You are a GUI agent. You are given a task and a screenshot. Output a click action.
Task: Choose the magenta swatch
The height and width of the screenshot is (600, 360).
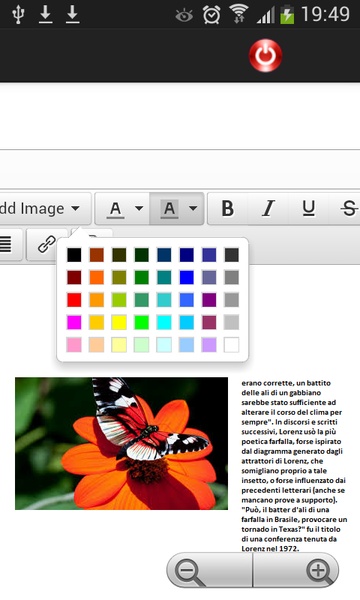point(74,322)
